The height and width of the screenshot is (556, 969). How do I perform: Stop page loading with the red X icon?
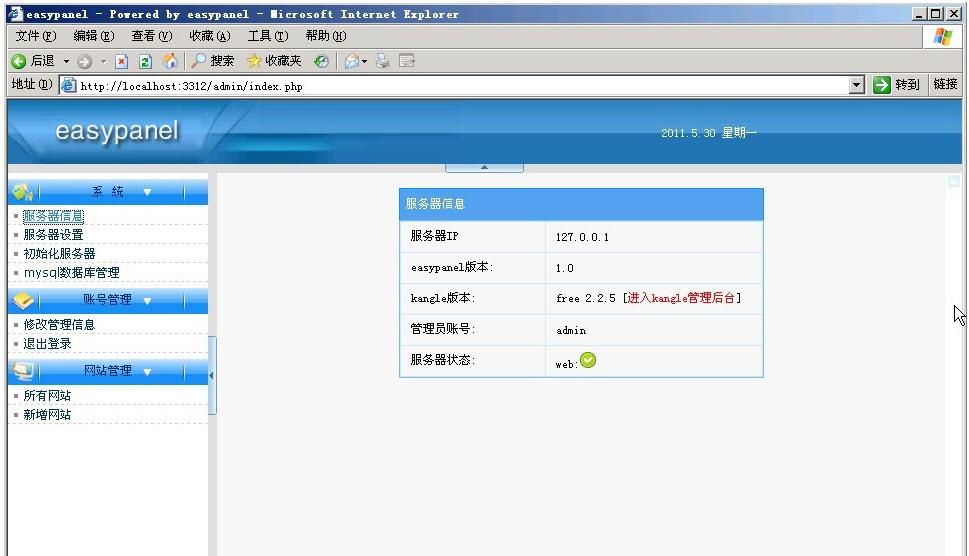point(122,61)
